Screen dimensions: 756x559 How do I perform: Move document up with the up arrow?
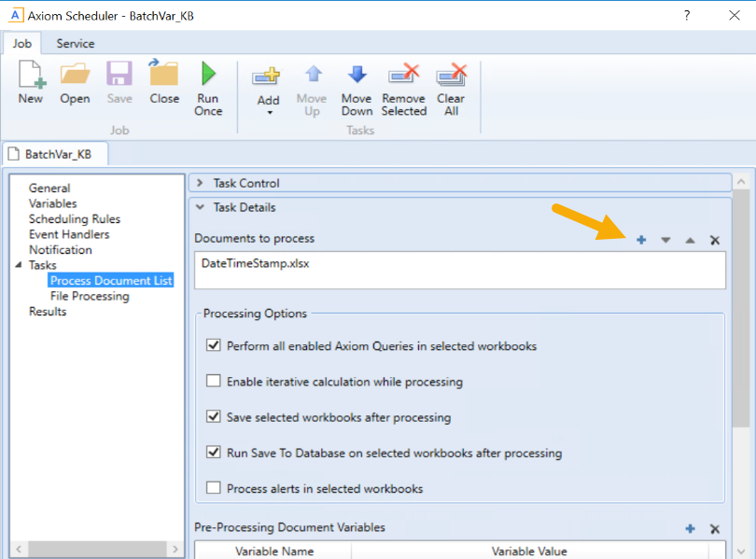[x=690, y=240]
